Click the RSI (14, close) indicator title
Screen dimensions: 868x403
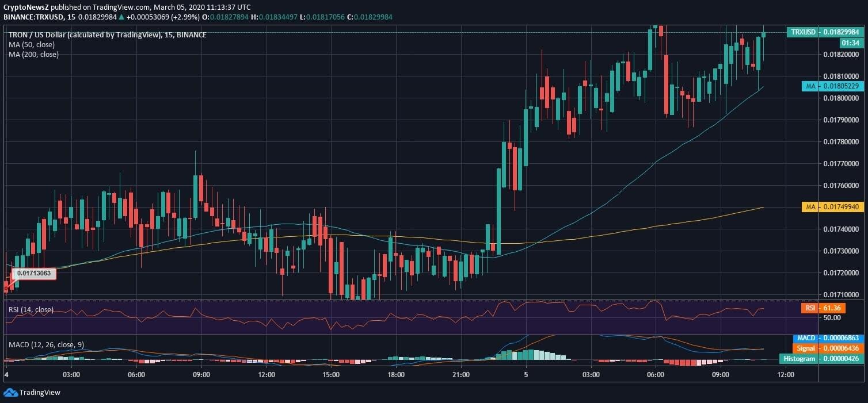(31, 310)
